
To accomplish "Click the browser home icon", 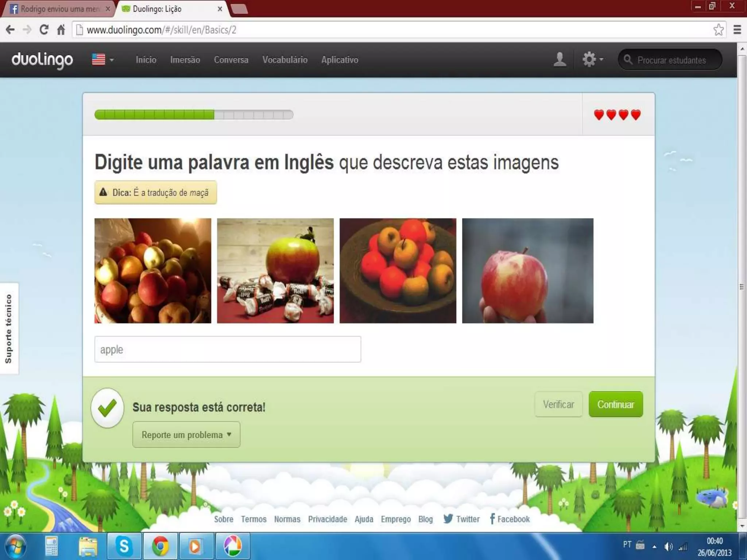I will coord(61,30).
